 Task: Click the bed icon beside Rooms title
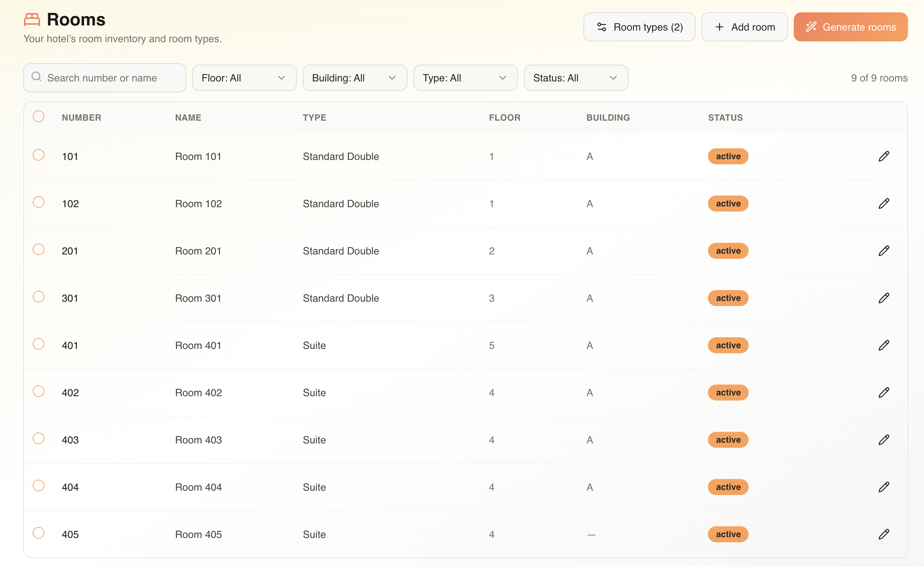(32, 20)
